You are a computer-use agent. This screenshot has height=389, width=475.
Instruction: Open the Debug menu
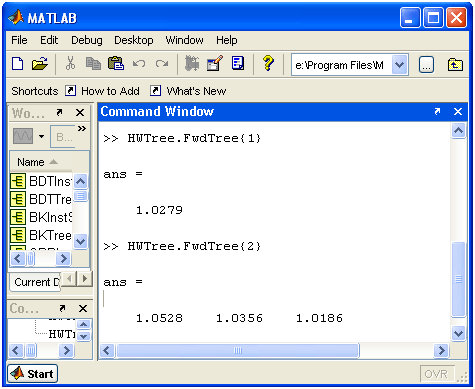coord(87,40)
